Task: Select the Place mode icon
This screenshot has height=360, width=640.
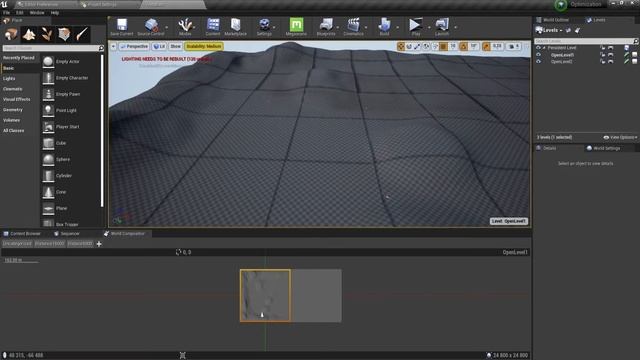Action: click(x=11, y=34)
